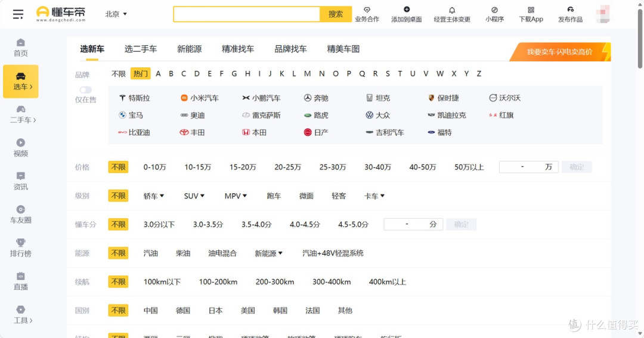Image resolution: width=644 pixels, height=338 pixels.
Task: Switch to the 精美车图 tab
Action: coord(343,49)
